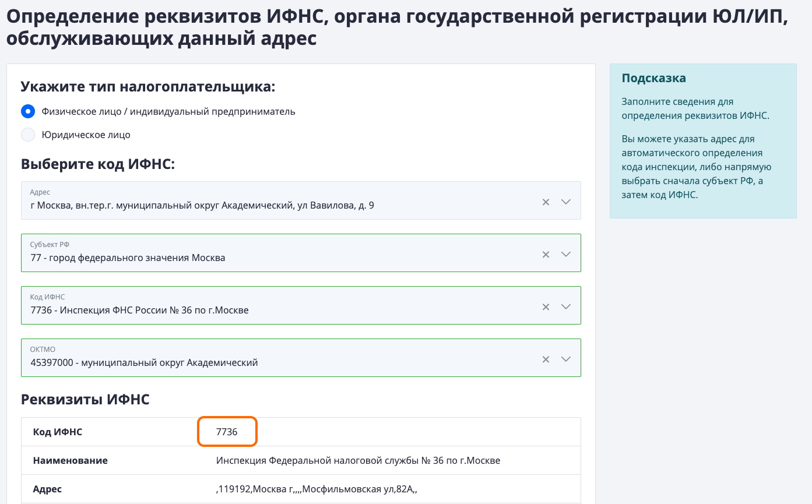Click the Подсказка hint panel heading
The width and height of the screenshot is (812, 504).
point(653,78)
